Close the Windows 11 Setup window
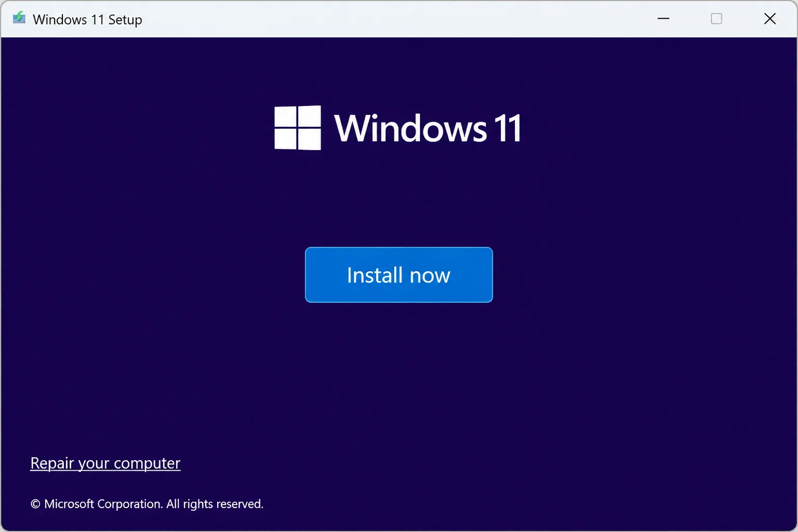Screen dimensions: 798x532 [x=770, y=19]
